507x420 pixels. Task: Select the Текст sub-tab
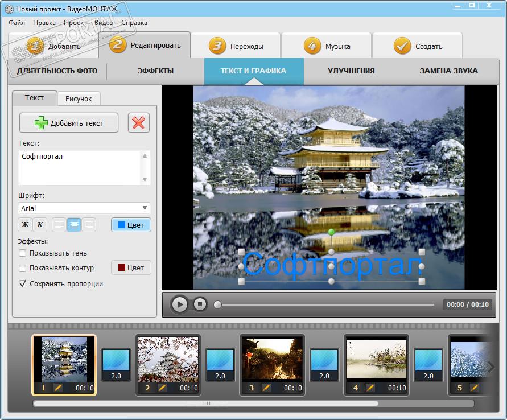coord(34,98)
